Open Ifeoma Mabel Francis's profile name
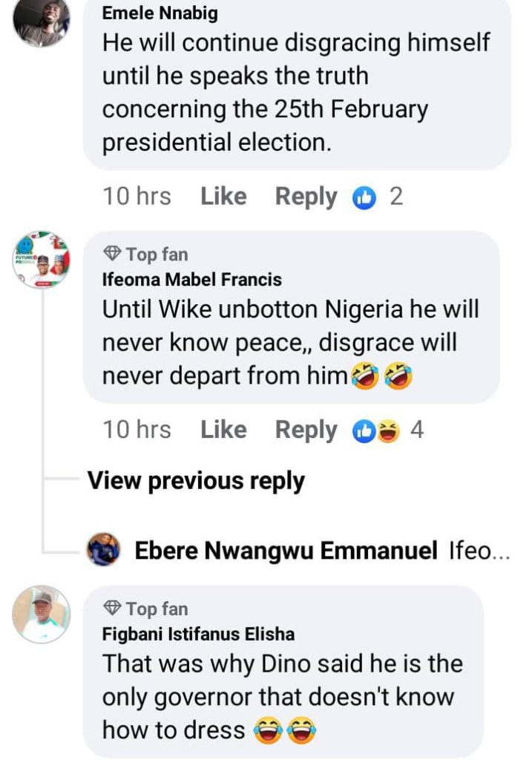The width and height of the screenshot is (532, 760). click(x=191, y=280)
